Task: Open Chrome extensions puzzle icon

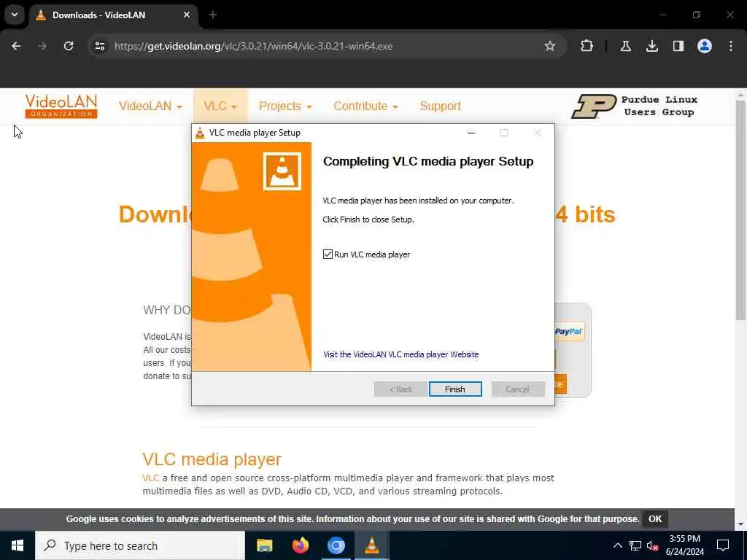Action: click(587, 46)
